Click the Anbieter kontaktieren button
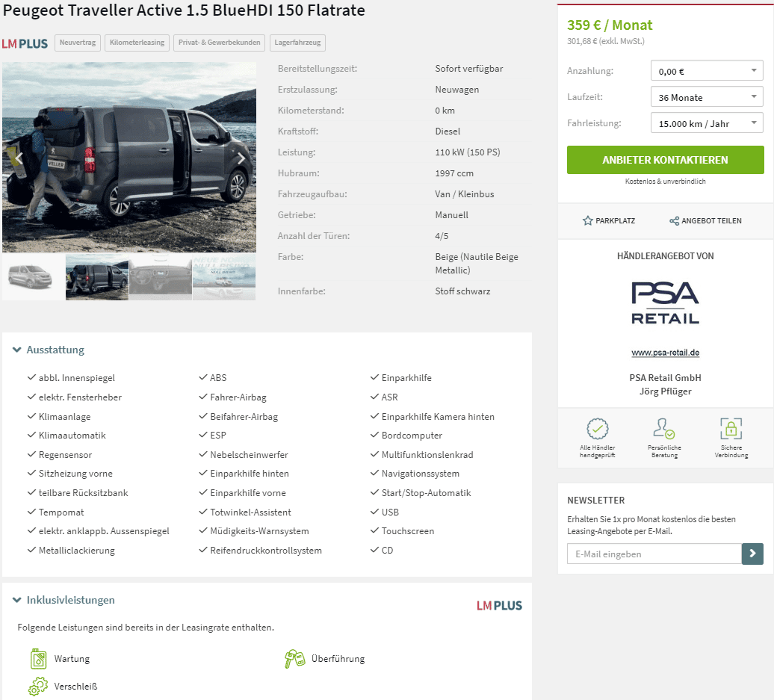Screen dimensions: 774x700 (665, 160)
